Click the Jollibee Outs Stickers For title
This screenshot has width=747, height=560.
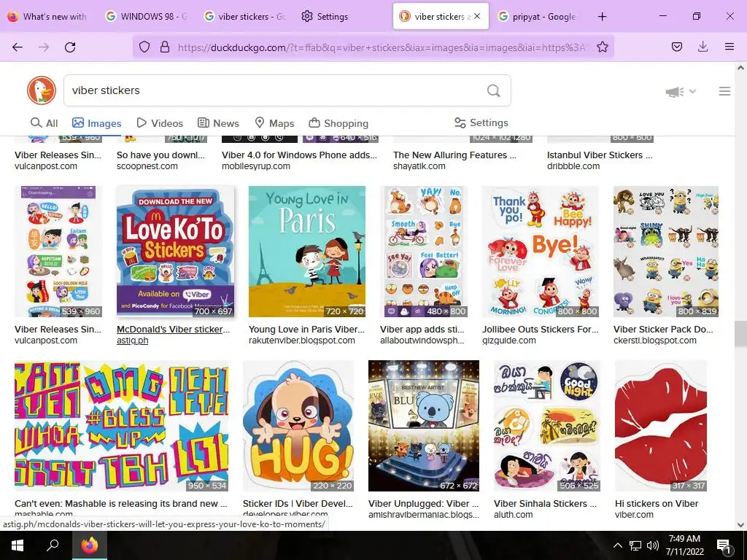click(541, 329)
